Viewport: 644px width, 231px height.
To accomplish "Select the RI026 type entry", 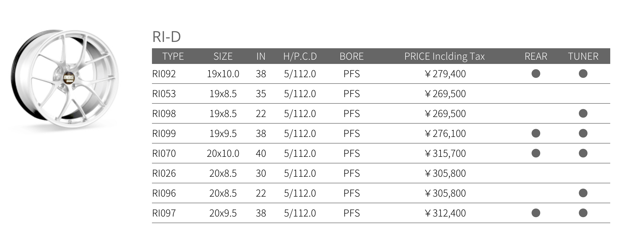I will pos(164,173).
